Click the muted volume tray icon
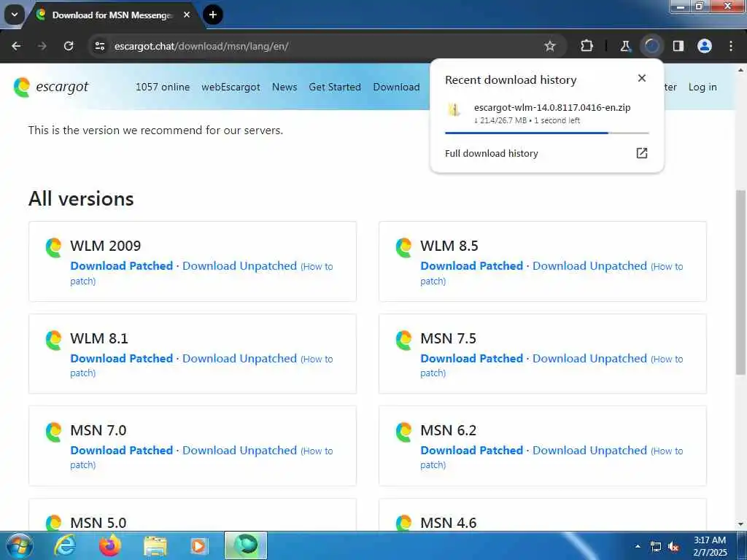Viewport: 747px width, 560px height. tap(673, 547)
